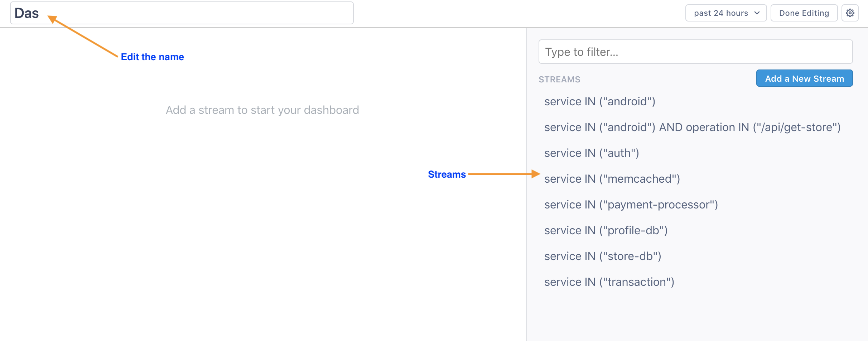Click the Type to filter streams box
The image size is (868, 341).
point(695,52)
